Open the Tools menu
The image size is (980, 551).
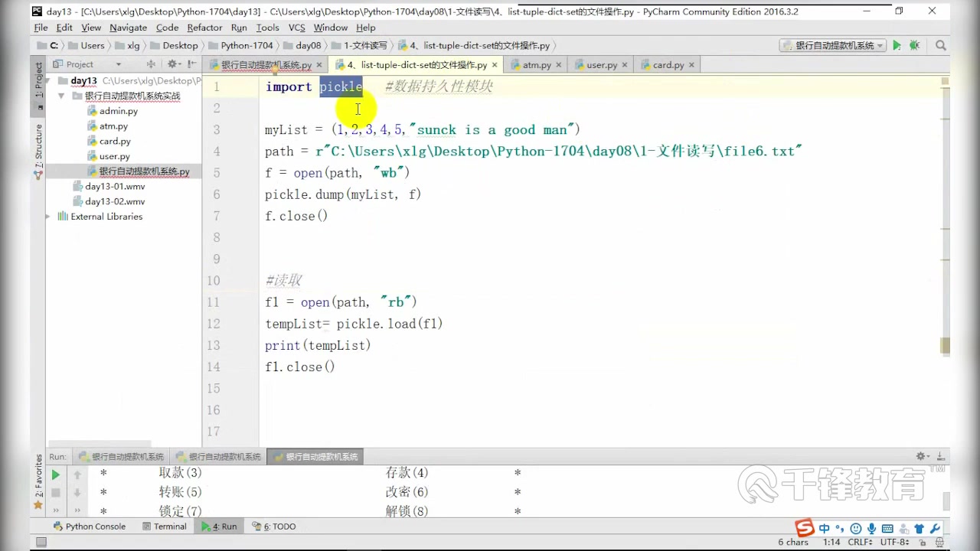267,28
